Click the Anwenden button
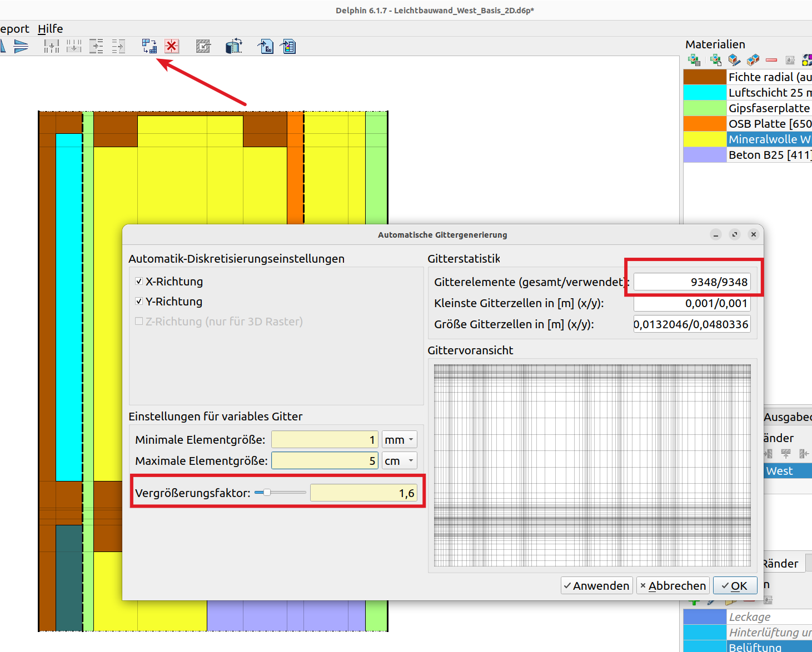Screen dimensions: 812x652 click(597, 586)
